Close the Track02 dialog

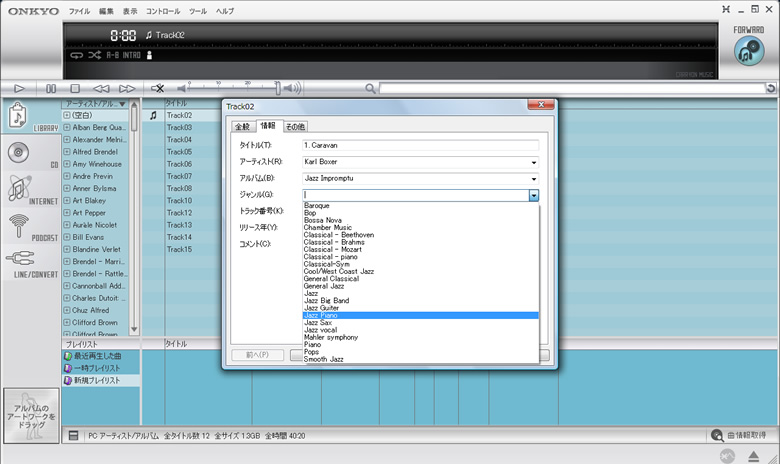[541, 104]
